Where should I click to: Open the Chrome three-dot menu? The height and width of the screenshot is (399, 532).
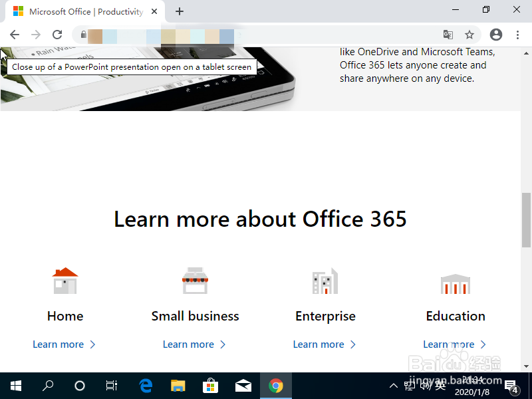pos(517,35)
